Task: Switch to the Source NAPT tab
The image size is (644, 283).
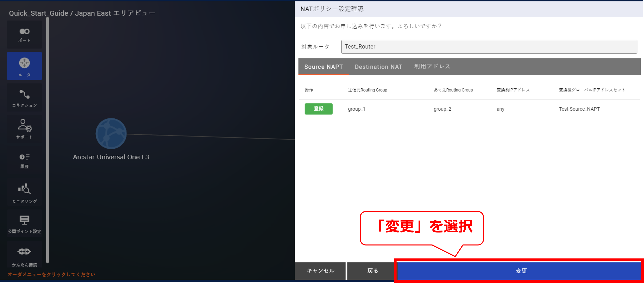Action: click(323, 67)
